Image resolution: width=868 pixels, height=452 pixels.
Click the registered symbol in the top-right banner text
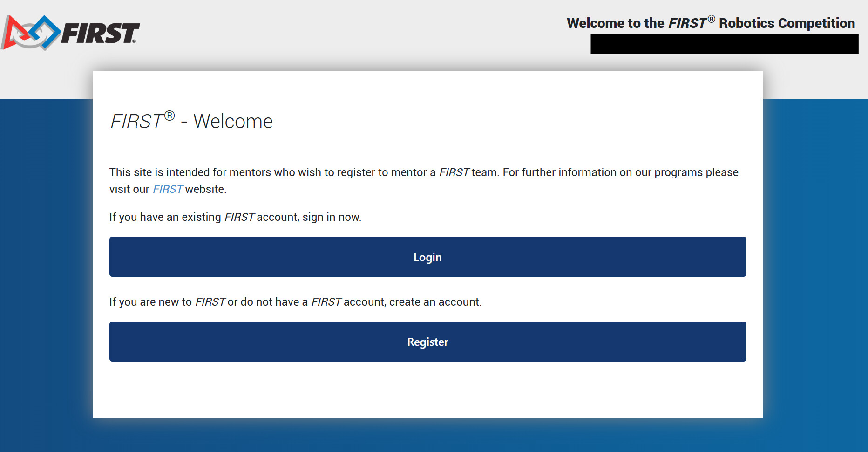[x=711, y=19]
